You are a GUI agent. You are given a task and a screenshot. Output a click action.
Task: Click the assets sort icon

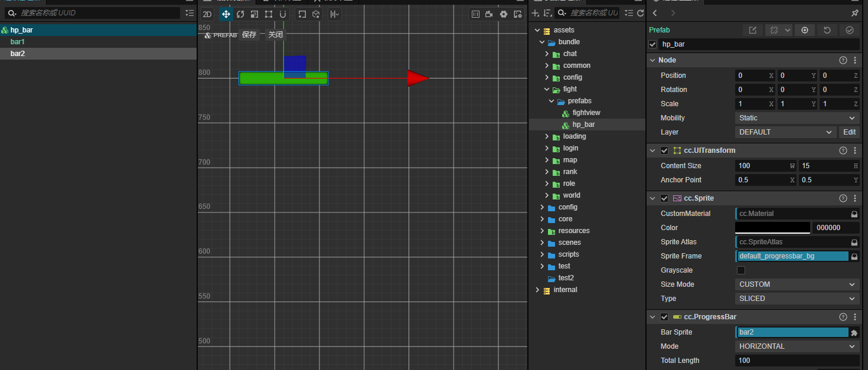coord(547,13)
